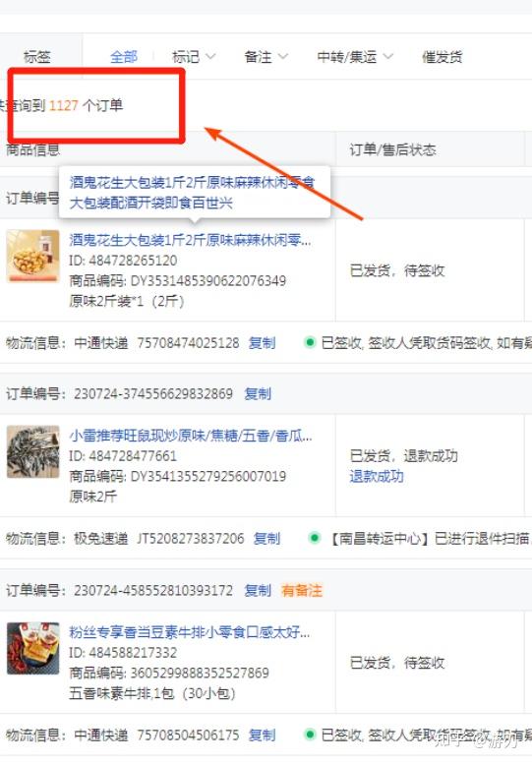Click the green status dot beside first 已签收
The height and width of the screenshot is (764, 532).
[310, 342]
